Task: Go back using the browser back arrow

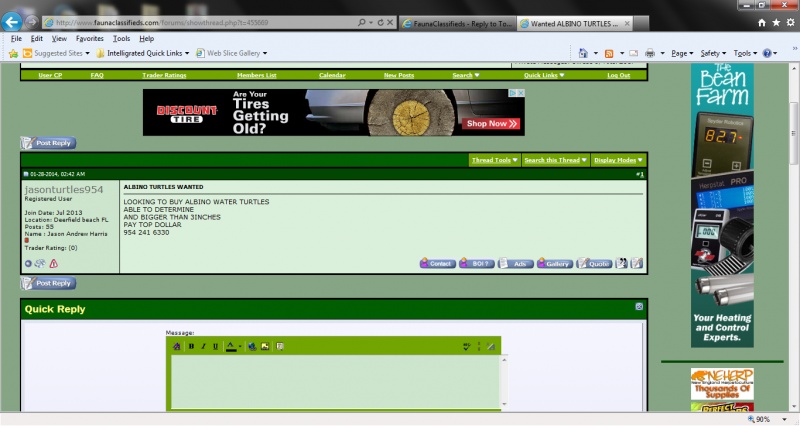Action: point(11,22)
